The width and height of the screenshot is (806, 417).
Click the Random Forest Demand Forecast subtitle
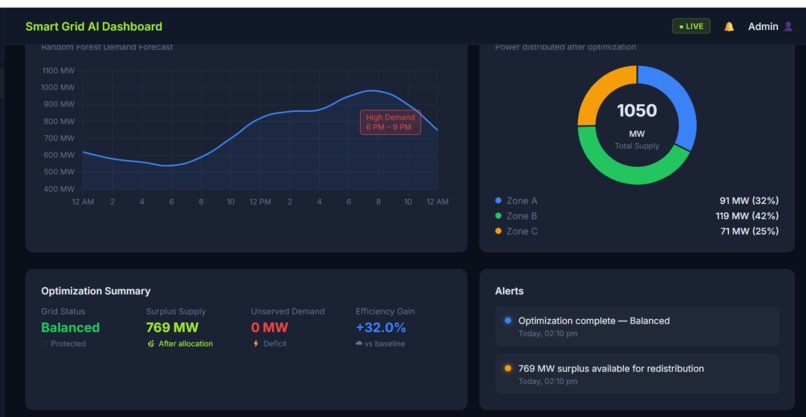click(107, 47)
